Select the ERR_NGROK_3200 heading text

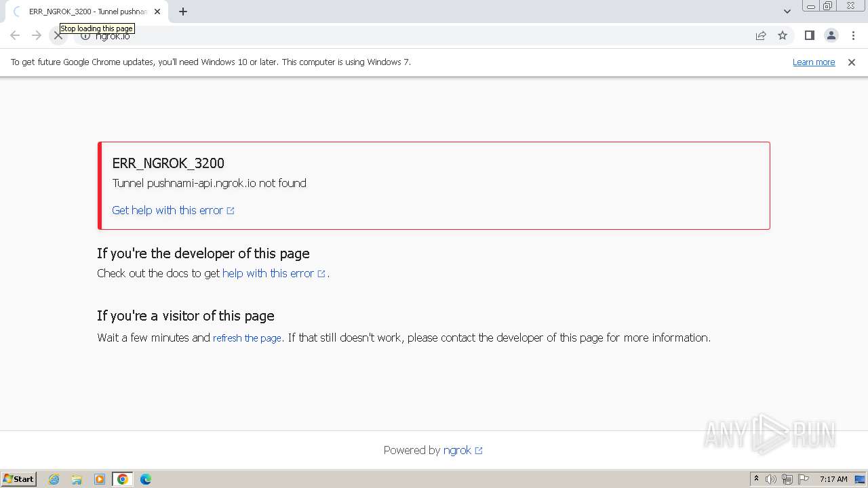pyautogui.click(x=168, y=163)
